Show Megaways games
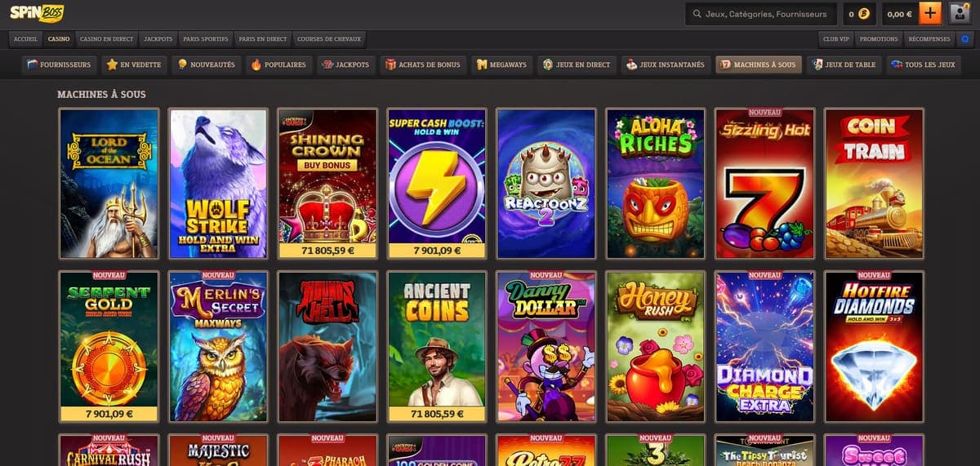This screenshot has width=980, height=466. 503,64
